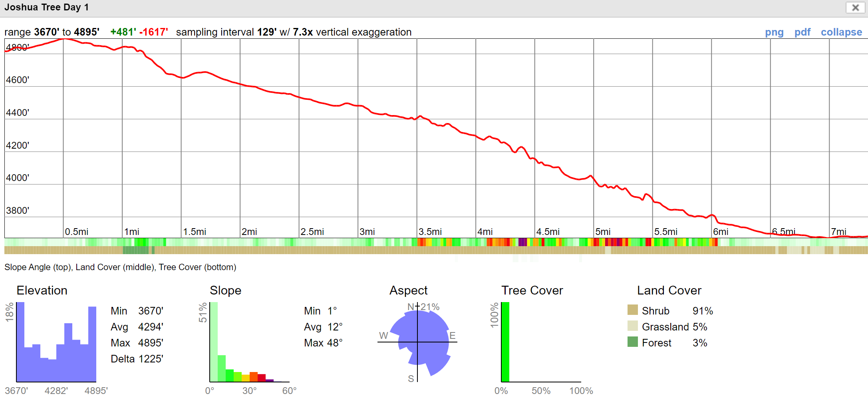Click the Aspect section heading

[x=408, y=291]
